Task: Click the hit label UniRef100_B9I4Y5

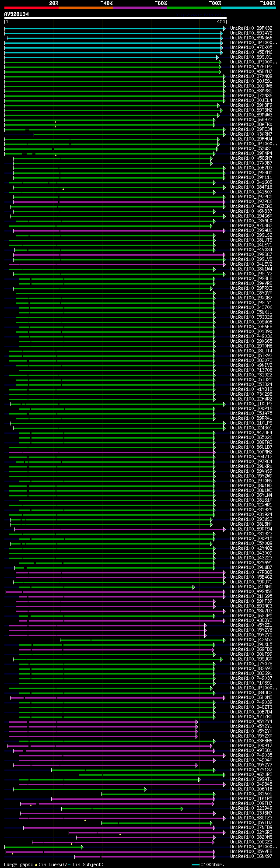Action: click(x=251, y=33)
